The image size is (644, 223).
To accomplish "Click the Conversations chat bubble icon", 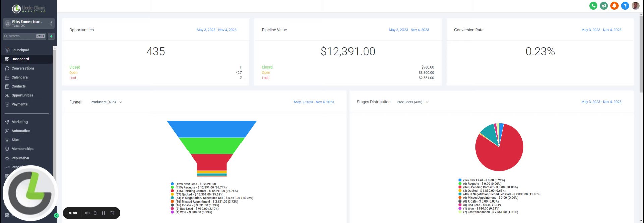I will (x=7, y=68).
